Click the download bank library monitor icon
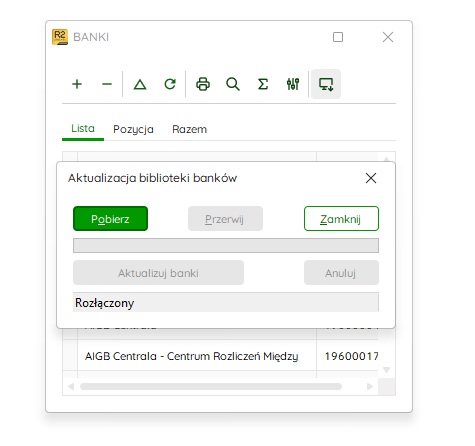The image size is (475, 446). (326, 84)
